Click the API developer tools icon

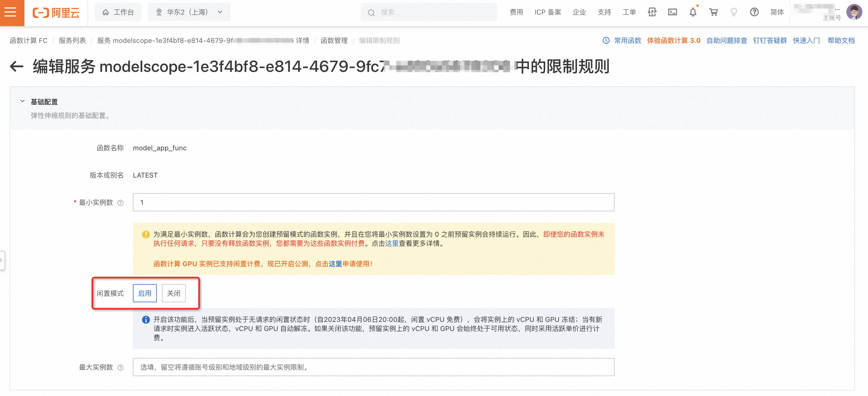(x=652, y=12)
